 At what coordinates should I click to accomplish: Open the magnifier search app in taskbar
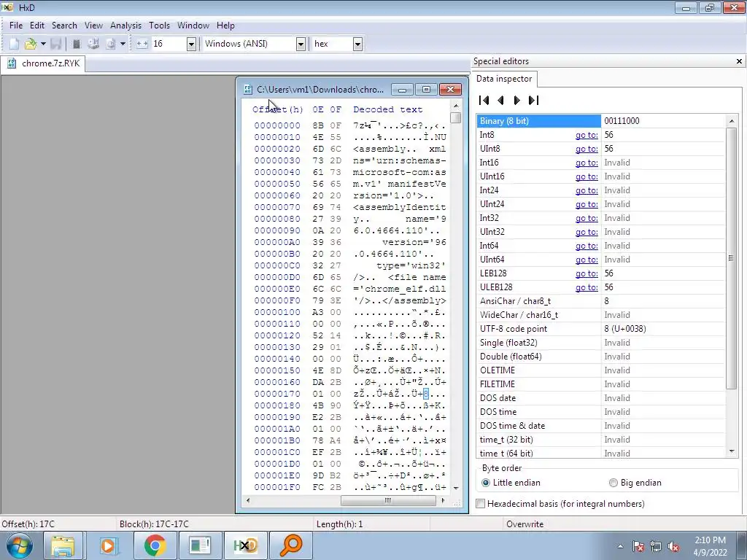click(x=291, y=545)
